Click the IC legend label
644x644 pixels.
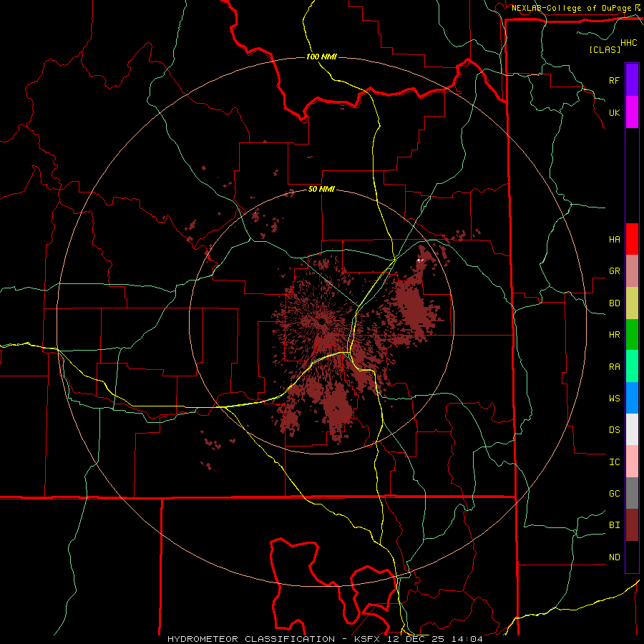click(614, 462)
